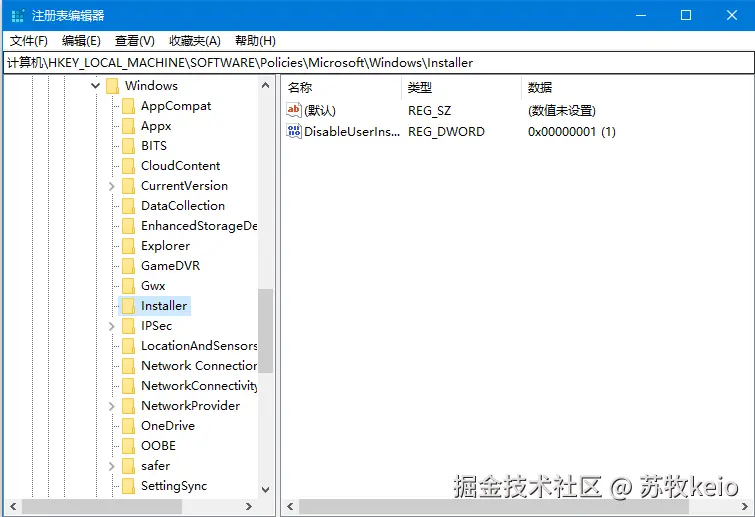The width and height of the screenshot is (755, 517).
Task: Open the 编辑(E) menu
Action: point(81,41)
